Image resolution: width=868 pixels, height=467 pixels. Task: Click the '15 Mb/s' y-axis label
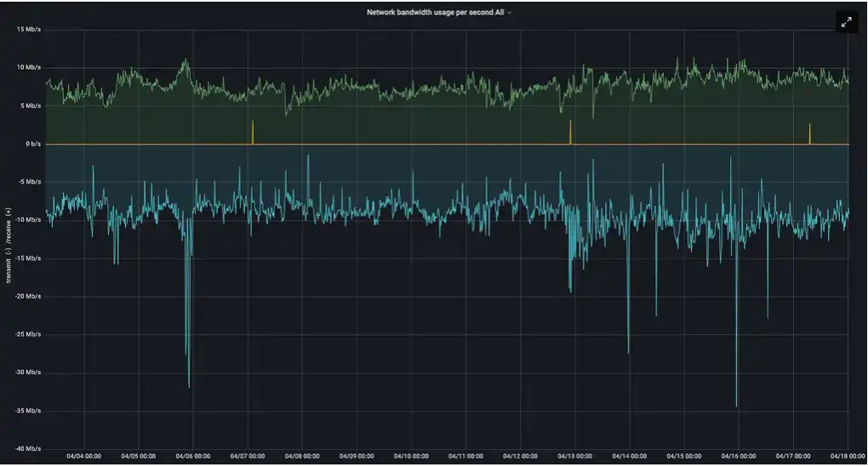pyautogui.click(x=29, y=29)
